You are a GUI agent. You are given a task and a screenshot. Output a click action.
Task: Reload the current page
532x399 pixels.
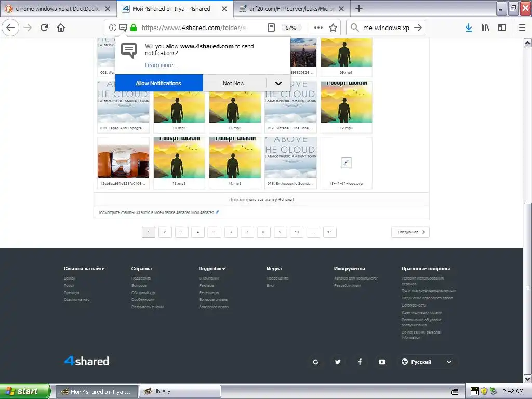[x=44, y=28]
